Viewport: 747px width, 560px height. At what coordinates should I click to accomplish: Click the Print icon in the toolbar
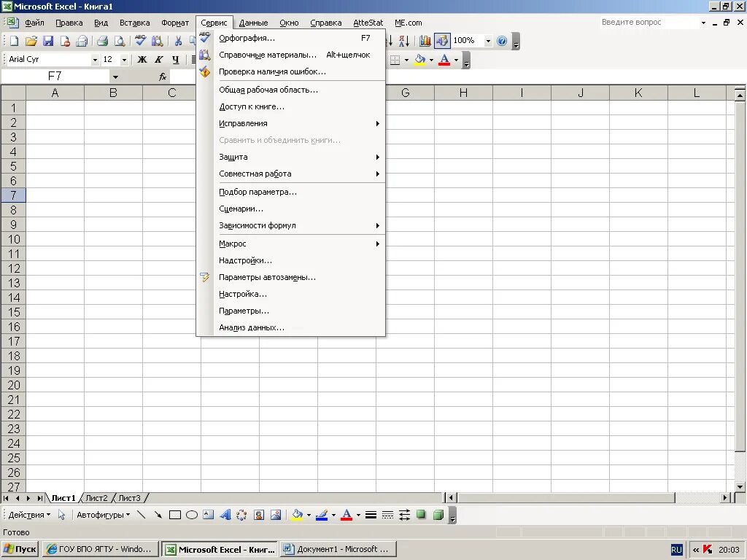pos(102,41)
